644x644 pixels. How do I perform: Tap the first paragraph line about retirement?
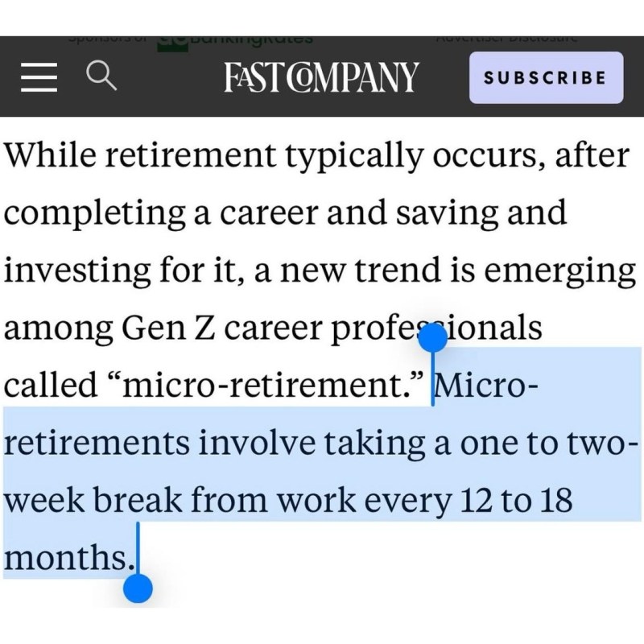coord(317,154)
